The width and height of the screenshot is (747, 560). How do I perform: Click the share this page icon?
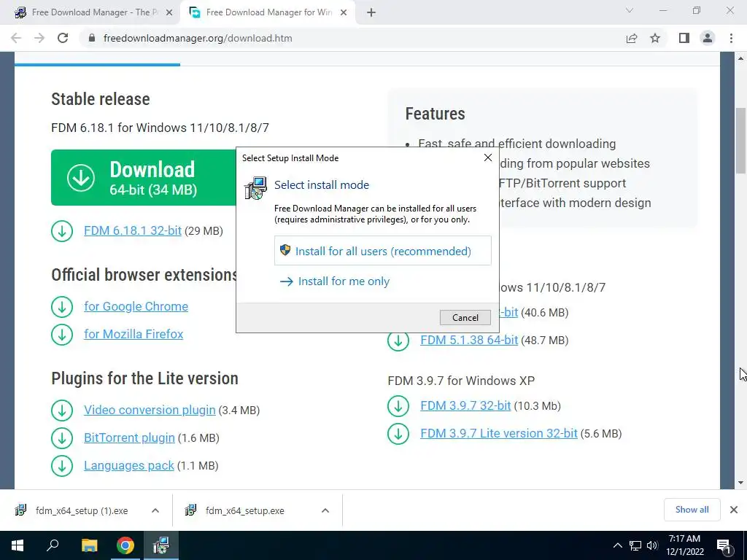[632, 39]
